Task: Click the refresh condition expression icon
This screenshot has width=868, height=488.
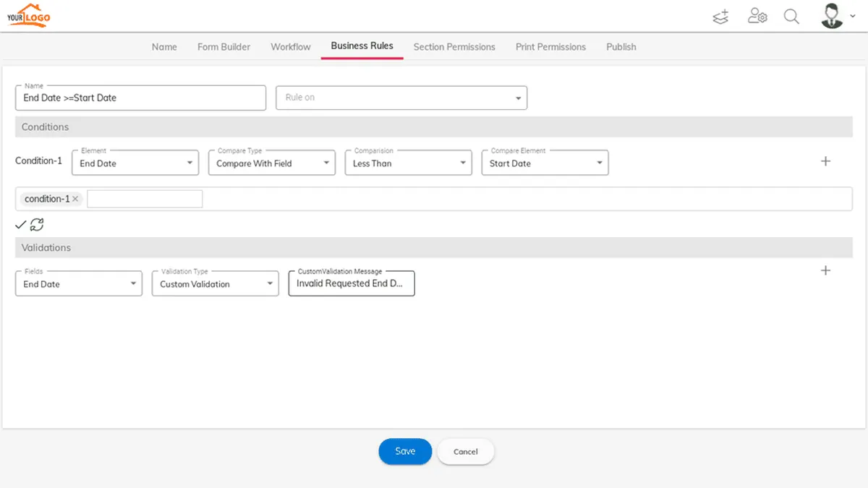Action: (37, 225)
